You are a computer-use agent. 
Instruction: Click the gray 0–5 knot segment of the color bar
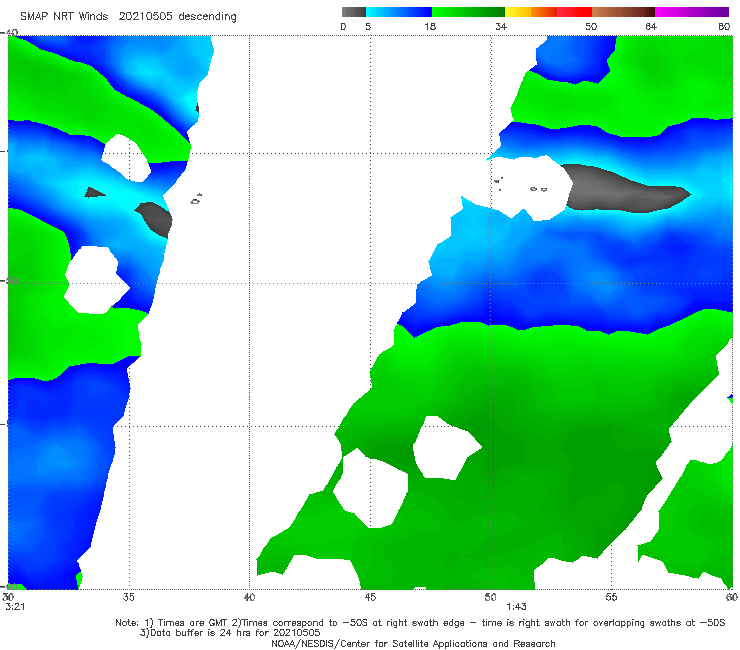click(354, 12)
